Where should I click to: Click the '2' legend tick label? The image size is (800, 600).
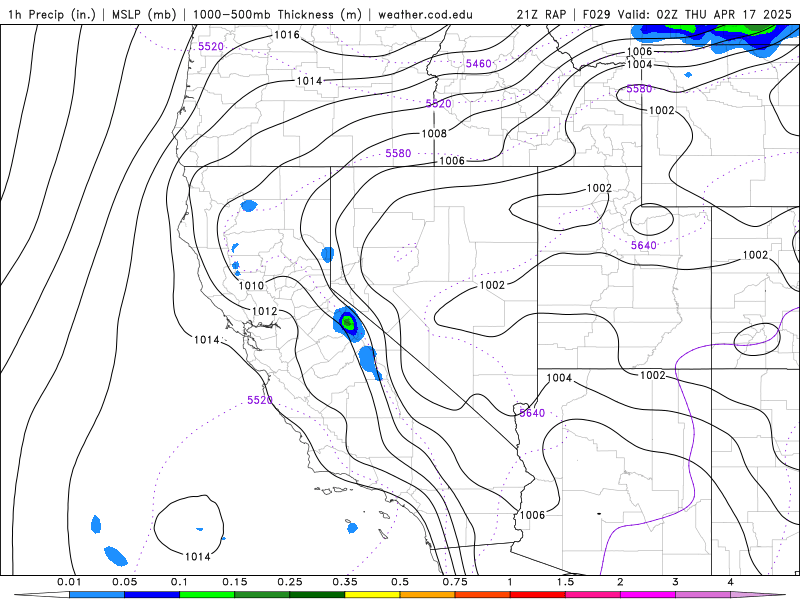tap(620, 582)
